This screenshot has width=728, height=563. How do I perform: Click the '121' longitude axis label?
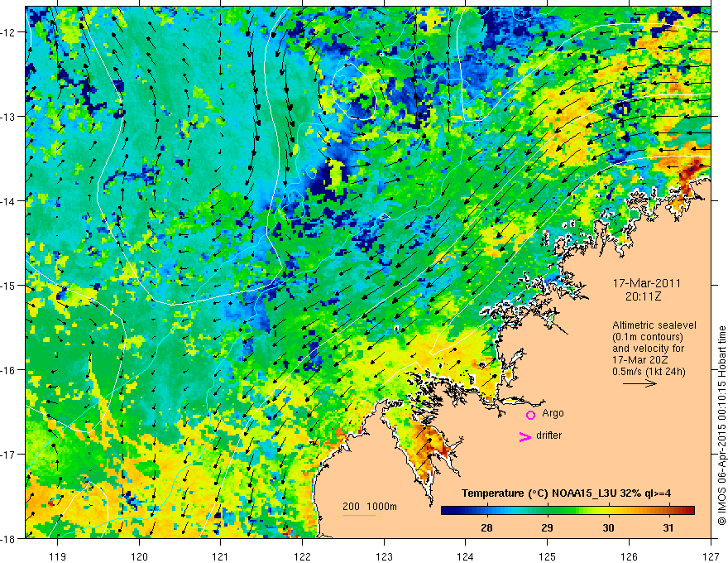point(221,556)
